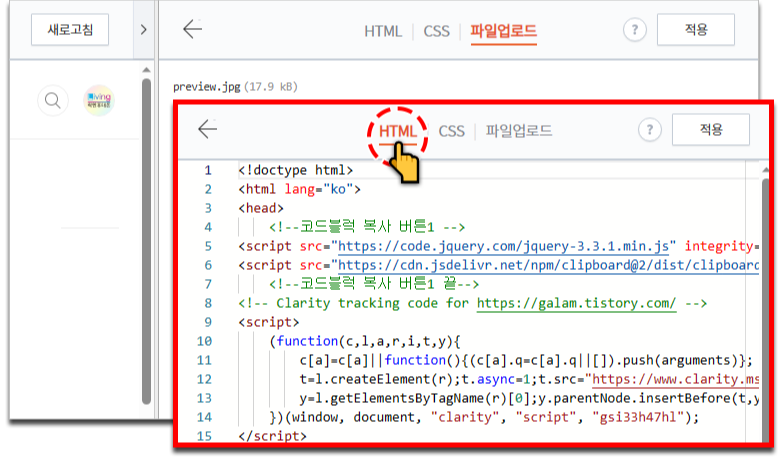
Task: Click the closing </script> tag line 15
Action: click(273, 436)
